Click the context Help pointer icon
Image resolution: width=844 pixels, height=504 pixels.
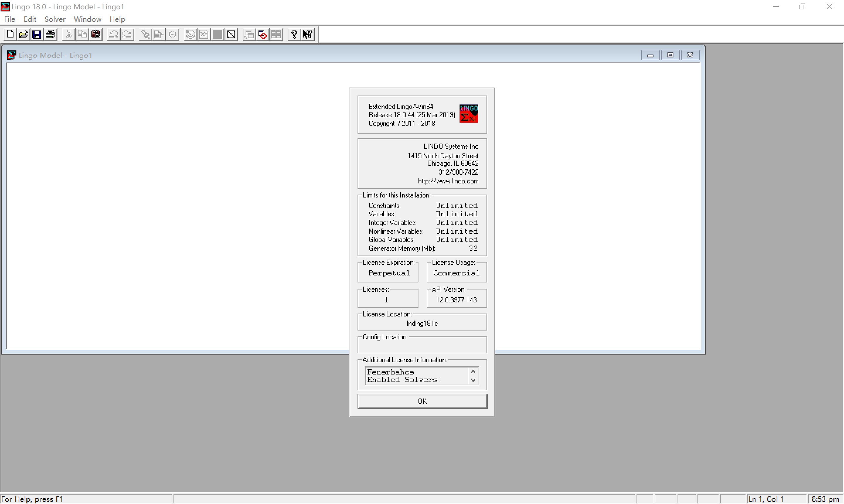click(308, 34)
